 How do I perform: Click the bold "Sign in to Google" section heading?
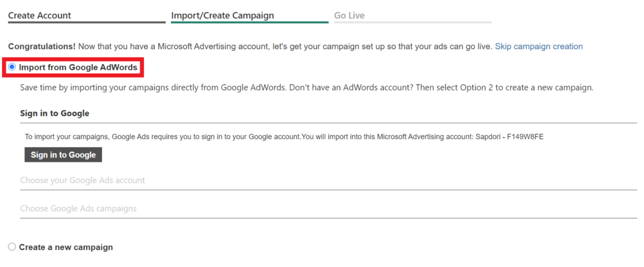pos(55,113)
